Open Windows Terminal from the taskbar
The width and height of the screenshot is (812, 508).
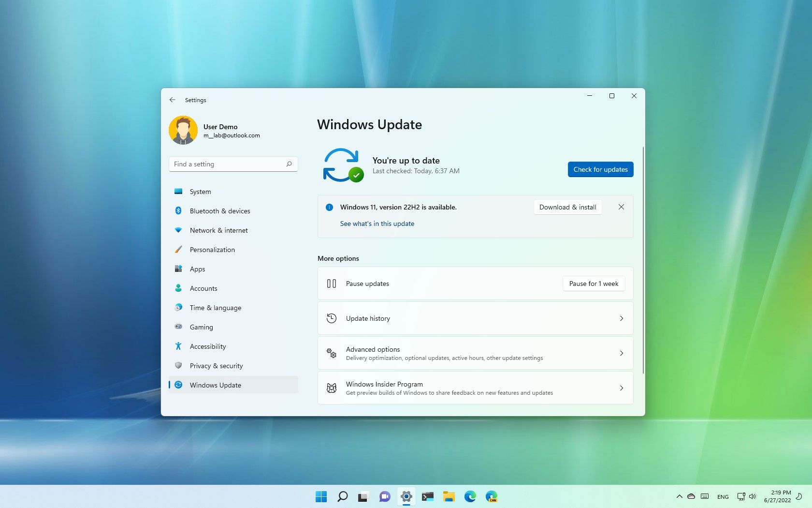428,496
